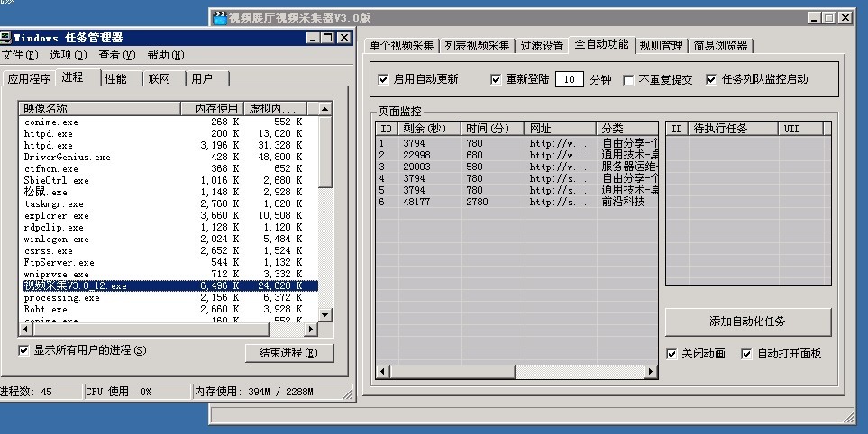868x434 pixels.
Task: Uncheck 自动打开面板 checkbox
Action: tap(746, 354)
